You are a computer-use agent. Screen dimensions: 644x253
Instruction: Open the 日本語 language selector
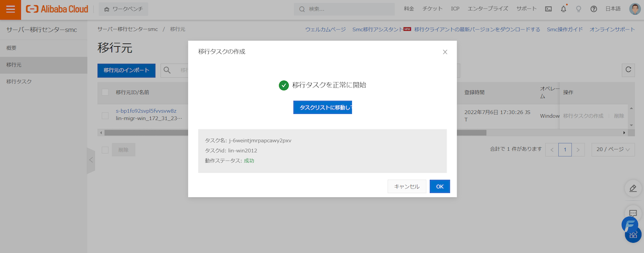point(613,9)
